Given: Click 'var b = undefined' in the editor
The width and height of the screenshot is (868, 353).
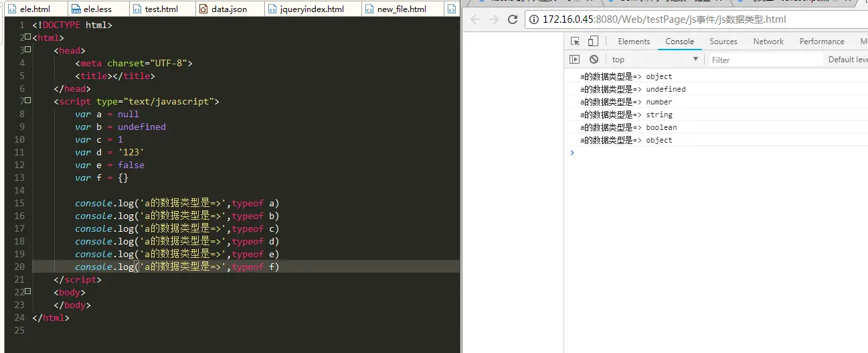Looking at the screenshot, I should 120,127.
